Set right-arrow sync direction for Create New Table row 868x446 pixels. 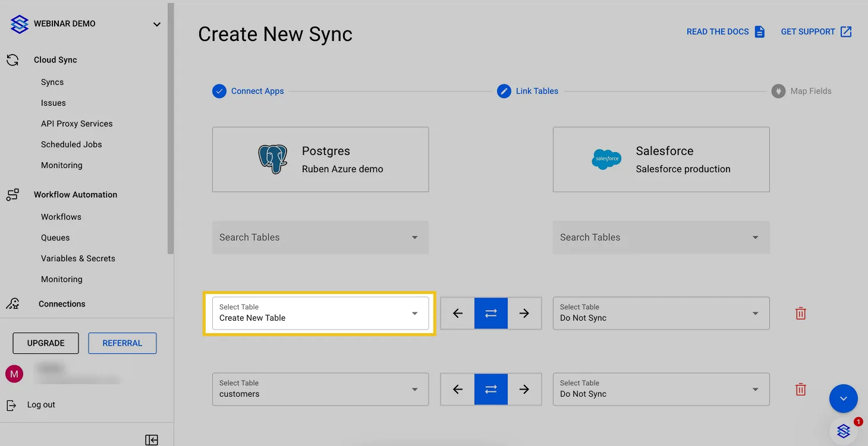(x=524, y=313)
